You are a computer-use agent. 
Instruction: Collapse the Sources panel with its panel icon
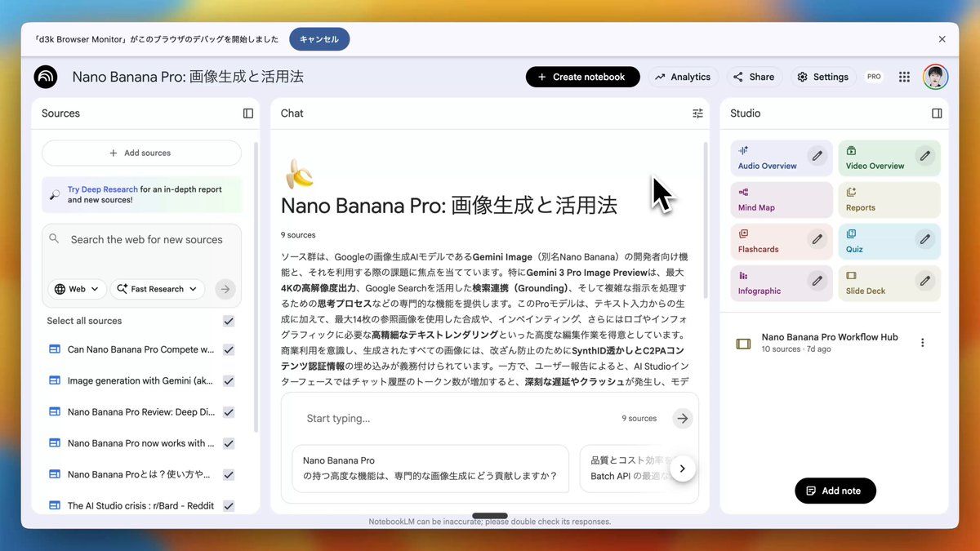(x=248, y=113)
